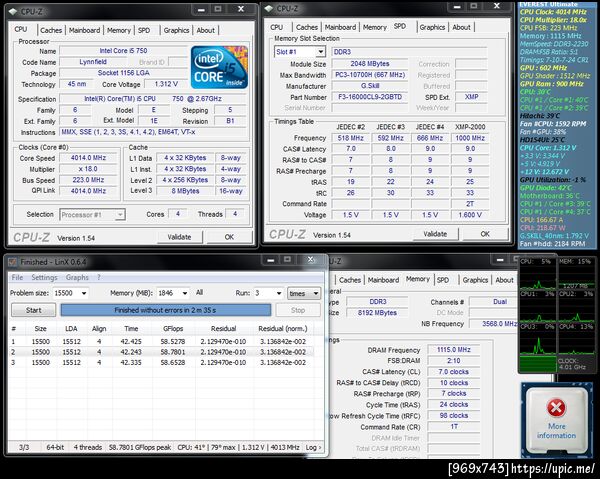The height and width of the screenshot is (479, 600).
Task: Open the ? help menu in LinX
Action: tap(99, 277)
